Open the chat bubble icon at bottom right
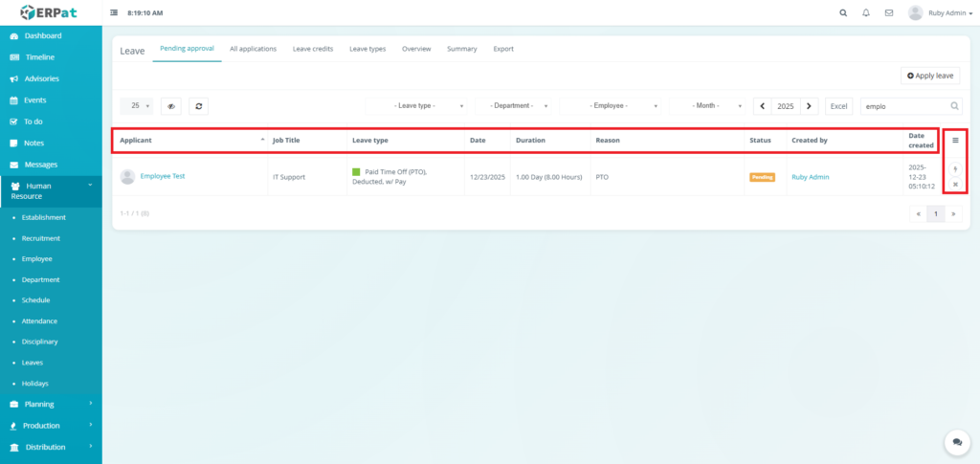 tap(956, 442)
